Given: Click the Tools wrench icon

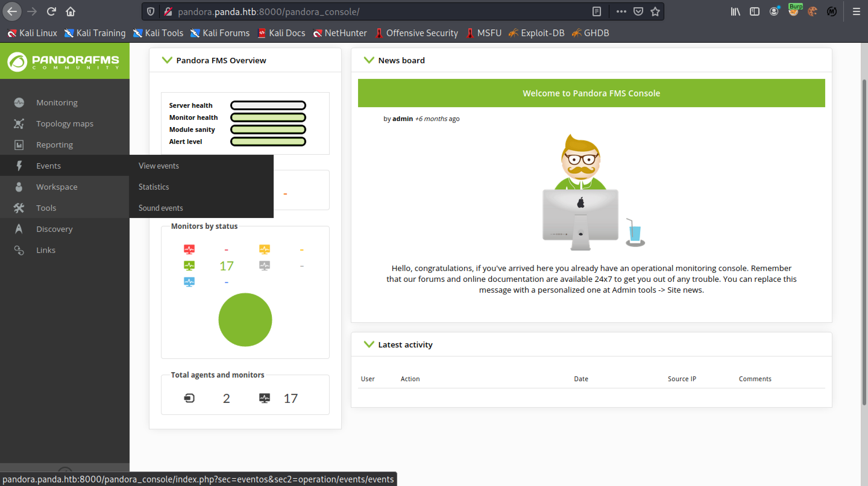Looking at the screenshot, I should pos(19,208).
